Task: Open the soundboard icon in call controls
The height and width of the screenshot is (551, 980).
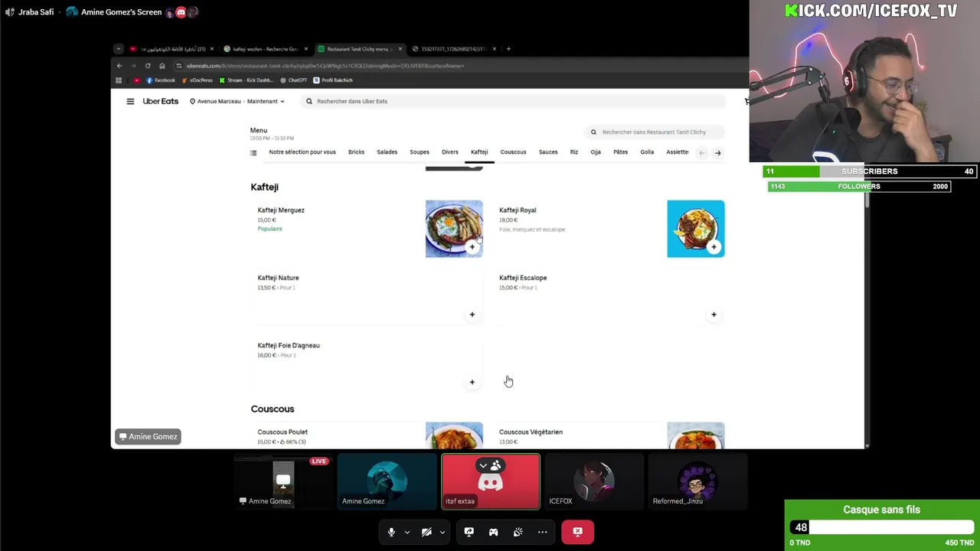Action: [x=518, y=532]
